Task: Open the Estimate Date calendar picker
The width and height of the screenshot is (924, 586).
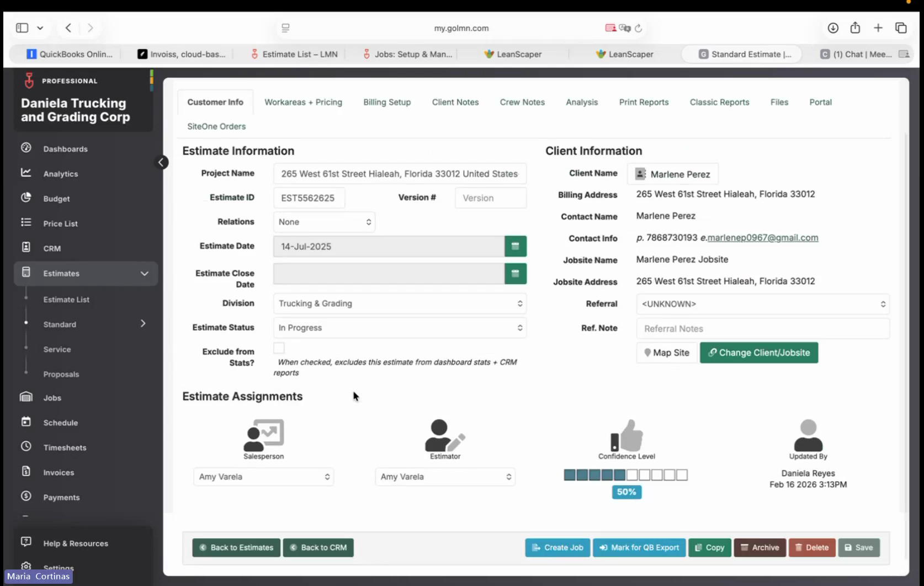Action: click(516, 246)
